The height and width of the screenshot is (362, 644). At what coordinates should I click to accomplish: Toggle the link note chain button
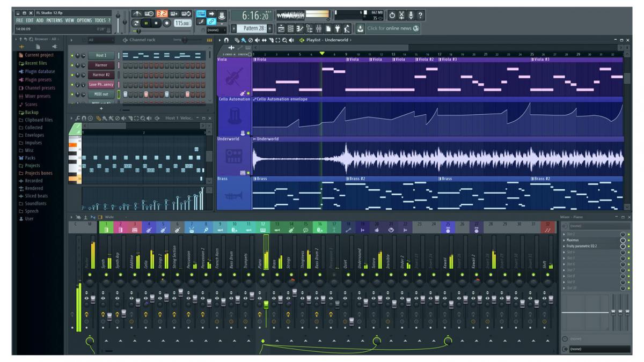tap(211, 21)
